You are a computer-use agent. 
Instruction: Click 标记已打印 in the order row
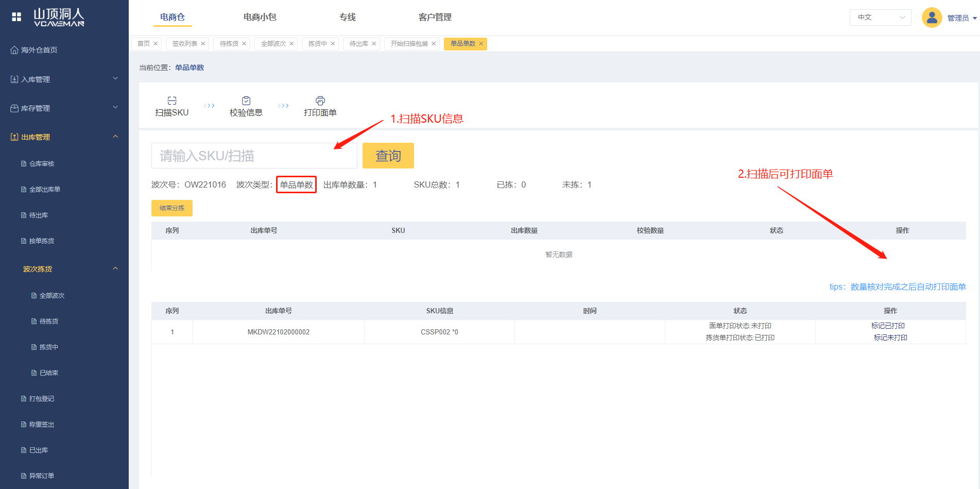[x=888, y=326]
